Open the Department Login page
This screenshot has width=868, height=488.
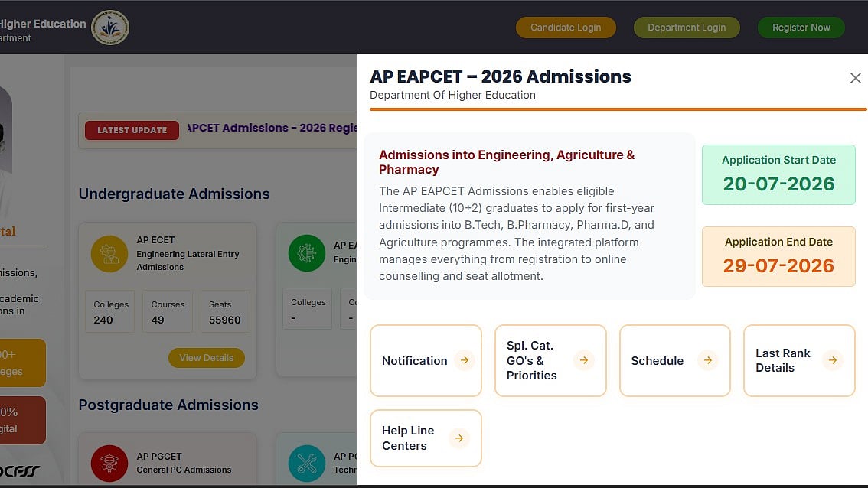pyautogui.click(x=687, y=27)
